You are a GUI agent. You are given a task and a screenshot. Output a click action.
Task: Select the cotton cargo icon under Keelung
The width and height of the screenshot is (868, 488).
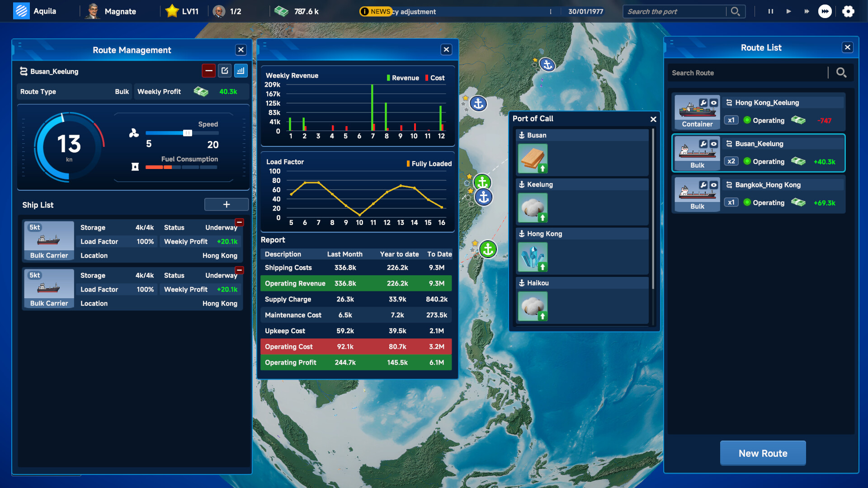point(533,207)
